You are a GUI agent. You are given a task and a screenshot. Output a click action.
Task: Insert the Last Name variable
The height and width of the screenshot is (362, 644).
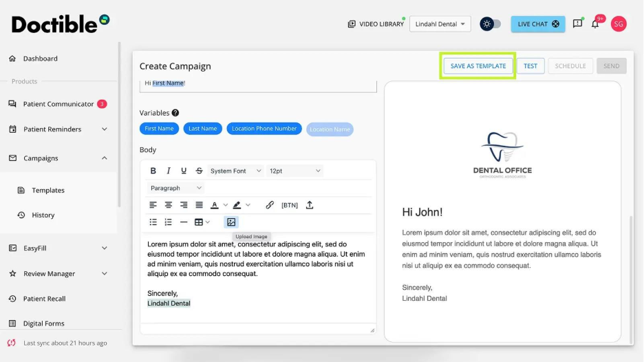coord(202,129)
